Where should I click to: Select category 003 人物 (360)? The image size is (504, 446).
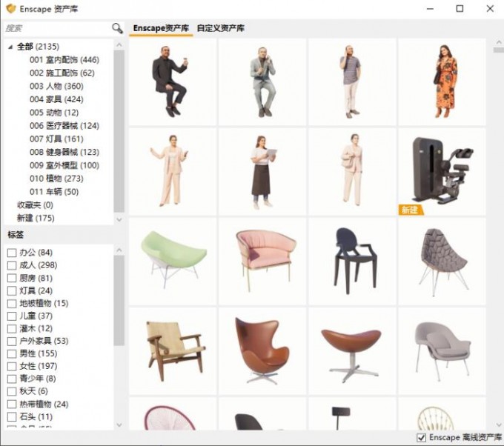tap(56, 86)
